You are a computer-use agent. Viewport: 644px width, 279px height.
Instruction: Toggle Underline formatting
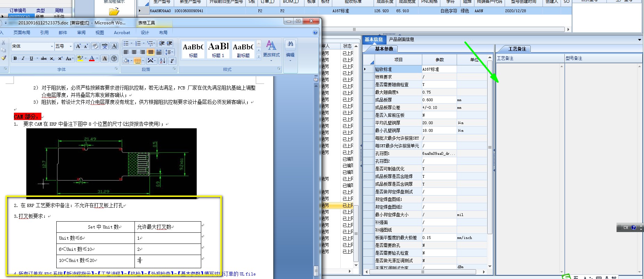pos(31,58)
